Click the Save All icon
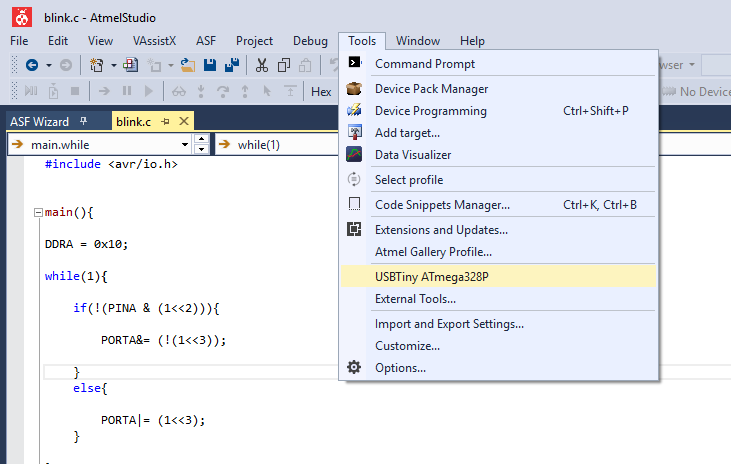731x464 pixels. click(x=232, y=65)
